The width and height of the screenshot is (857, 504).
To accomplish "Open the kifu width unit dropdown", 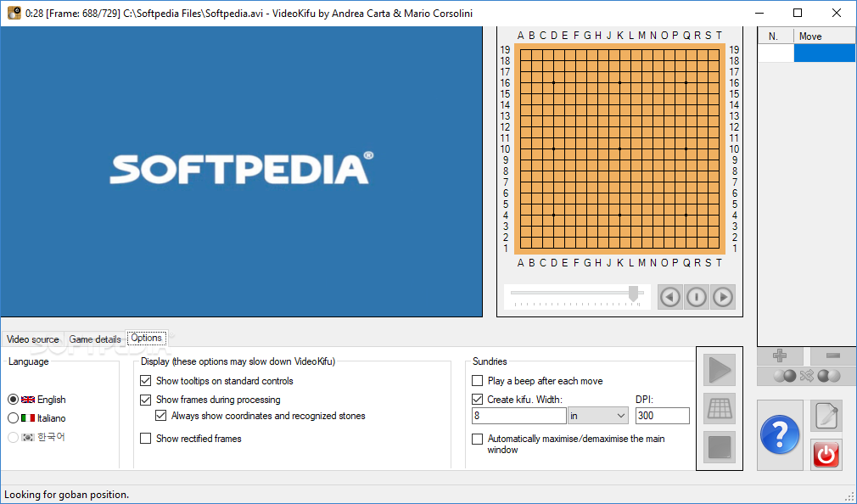I will point(598,416).
